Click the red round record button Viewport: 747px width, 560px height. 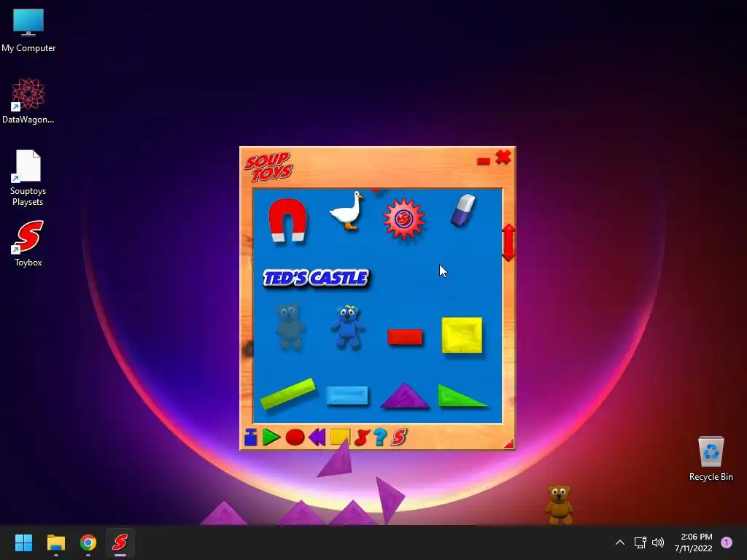[x=295, y=437]
